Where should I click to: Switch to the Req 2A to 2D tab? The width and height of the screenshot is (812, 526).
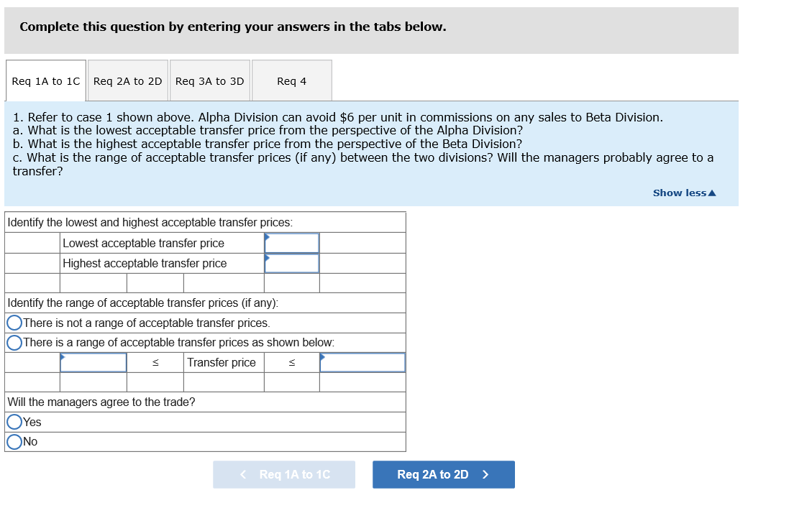click(x=127, y=80)
